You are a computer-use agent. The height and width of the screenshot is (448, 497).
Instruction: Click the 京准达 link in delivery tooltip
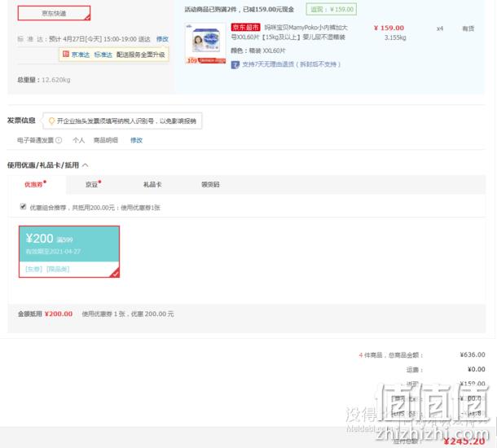point(81,55)
